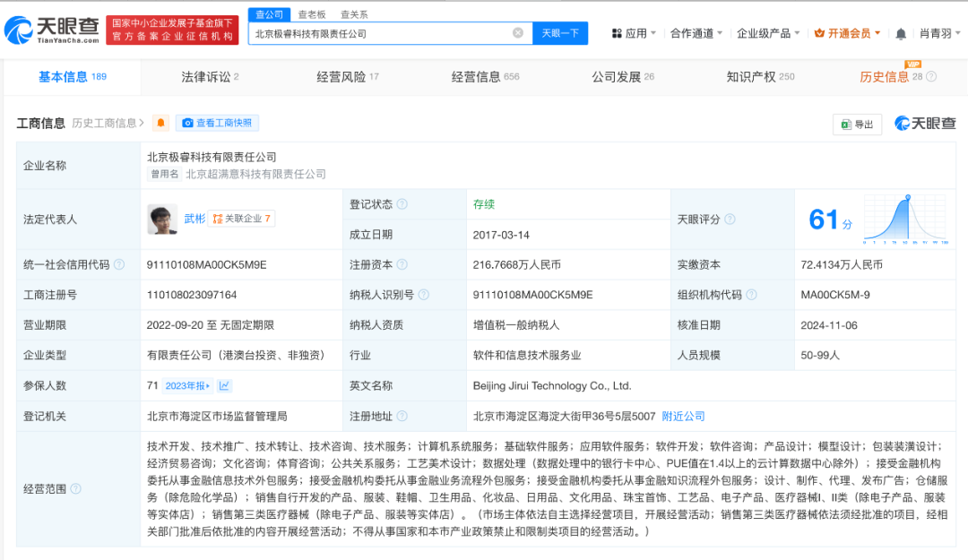Switch to the 基本信息 tab
Viewport: 968px width, 560px height.
pyautogui.click(x=73, y=76)
